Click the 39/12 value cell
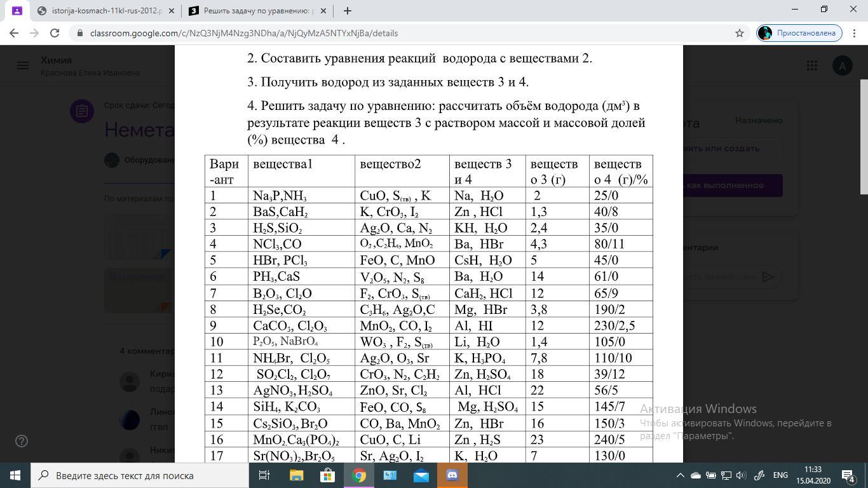Viewport: 868px width, 488px height. tap(621, 374)
